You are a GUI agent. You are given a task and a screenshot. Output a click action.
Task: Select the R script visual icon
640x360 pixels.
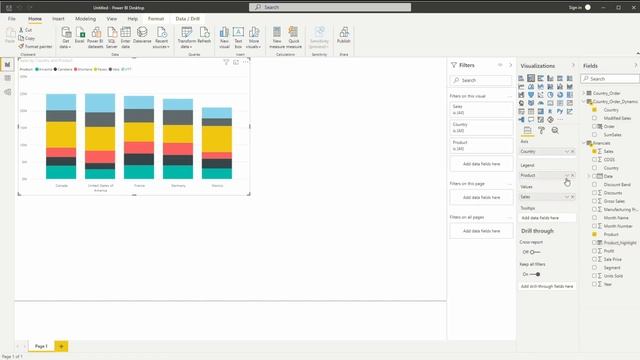point(550,111)
